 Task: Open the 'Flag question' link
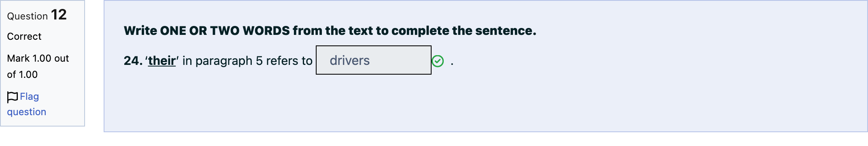coord(27,104)
